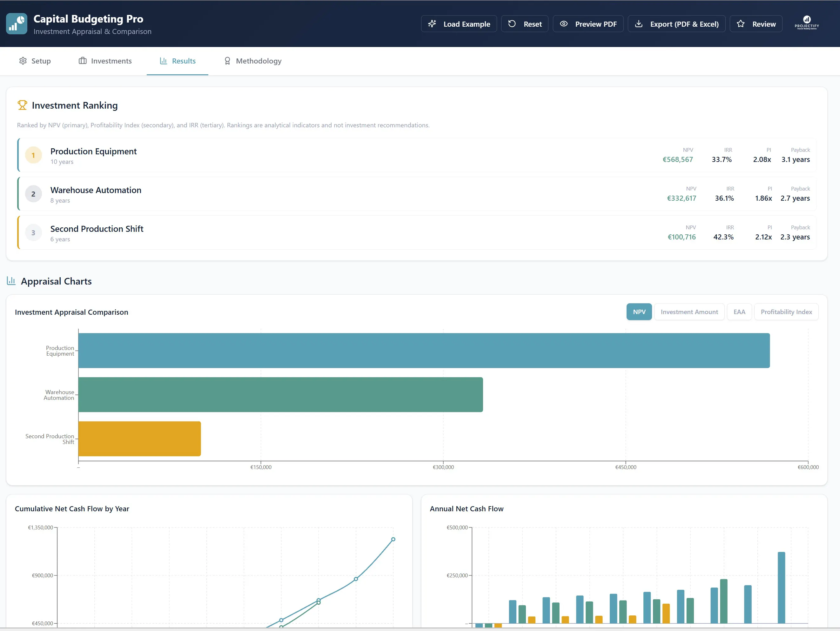Click the gear icon beside Setup
The width and height of the screenshot is (840, 631).
pos(23,61)
